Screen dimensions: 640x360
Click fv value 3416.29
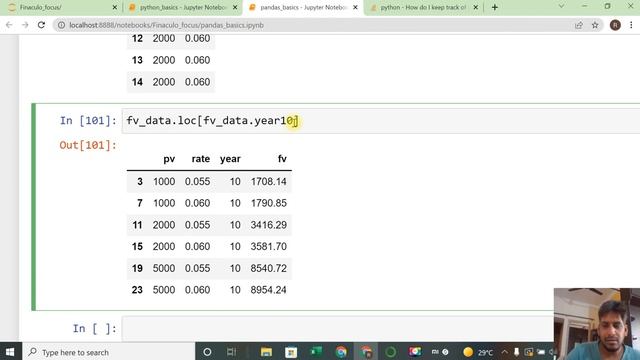(269, 225)
